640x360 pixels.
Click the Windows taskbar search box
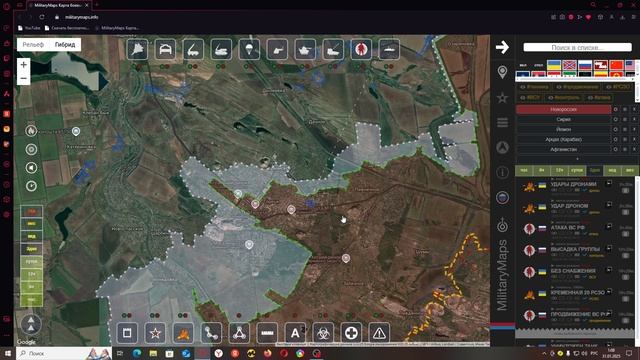coord(64,353)
